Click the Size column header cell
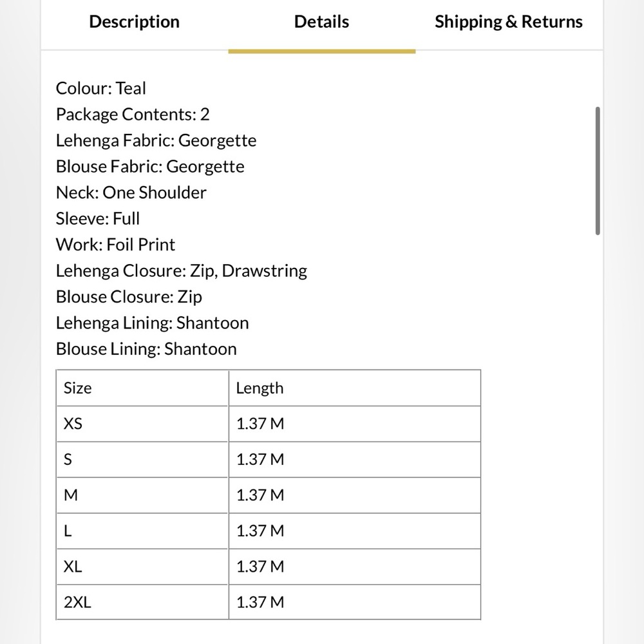 (142, 388)
